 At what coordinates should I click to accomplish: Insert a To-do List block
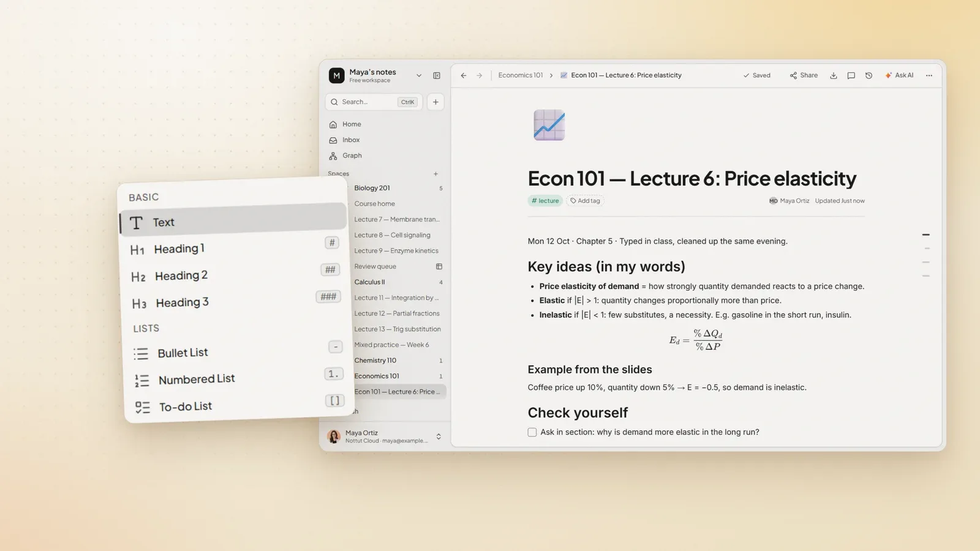[x=239, y=404]
